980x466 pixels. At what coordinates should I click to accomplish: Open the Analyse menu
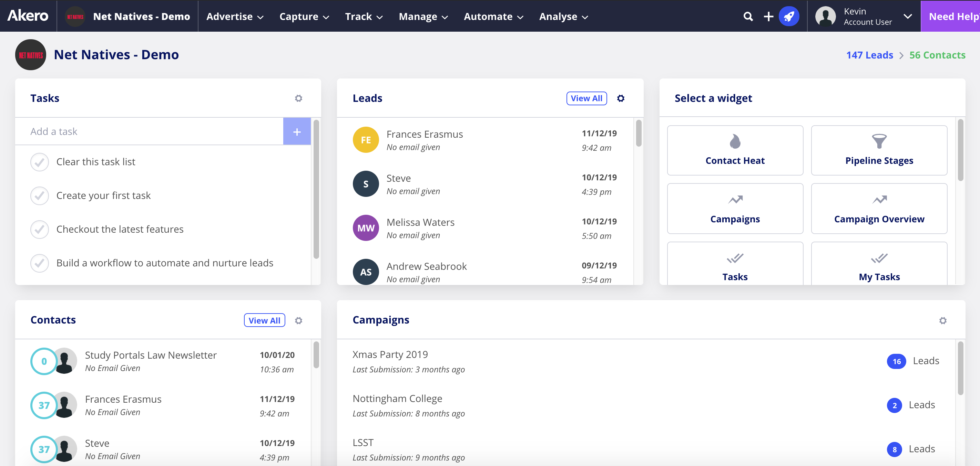(563, 16)
